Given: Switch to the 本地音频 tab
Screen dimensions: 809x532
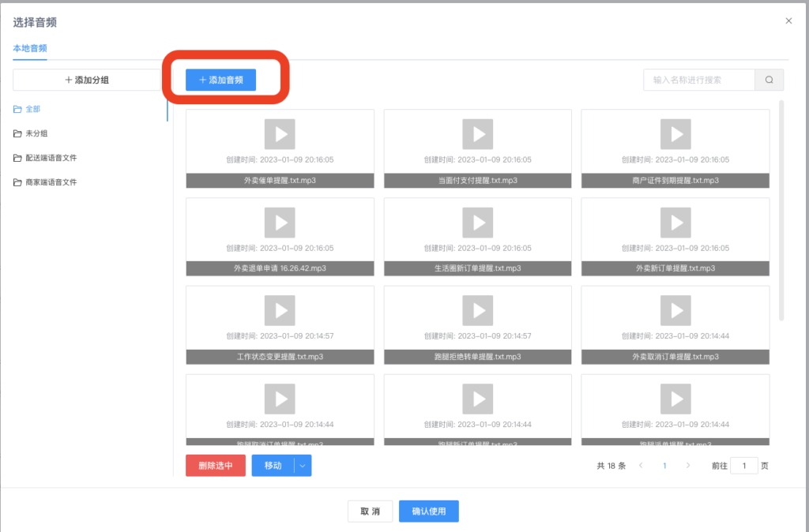Looking at the screenshot, I should point(29,48).
